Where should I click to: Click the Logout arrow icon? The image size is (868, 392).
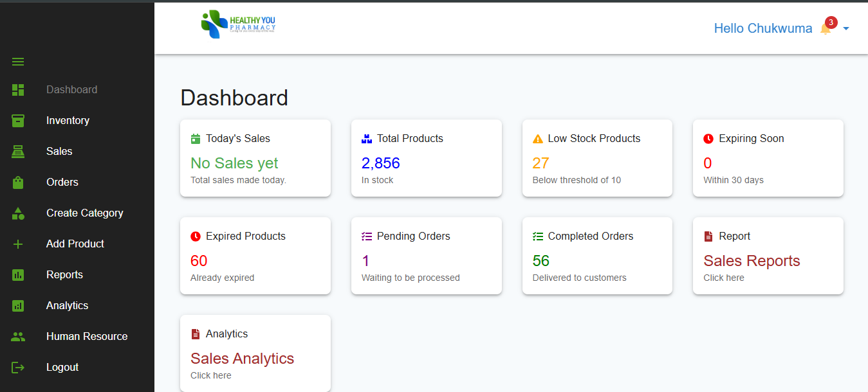pos(18,368)
